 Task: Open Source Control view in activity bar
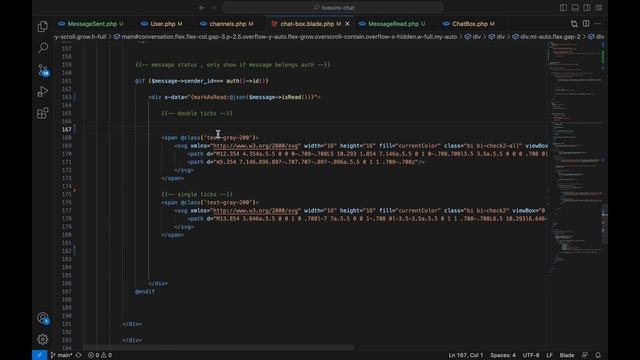(42, 70)
